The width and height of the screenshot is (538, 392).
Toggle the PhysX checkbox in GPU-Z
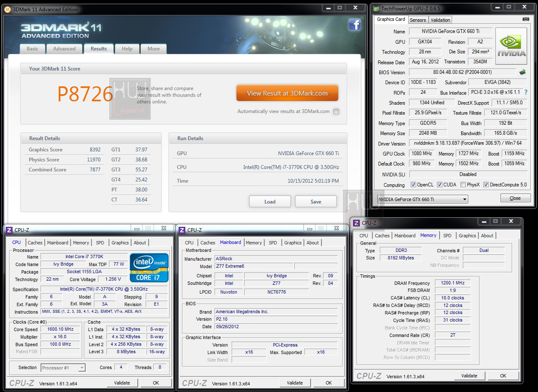pos(463,185)
